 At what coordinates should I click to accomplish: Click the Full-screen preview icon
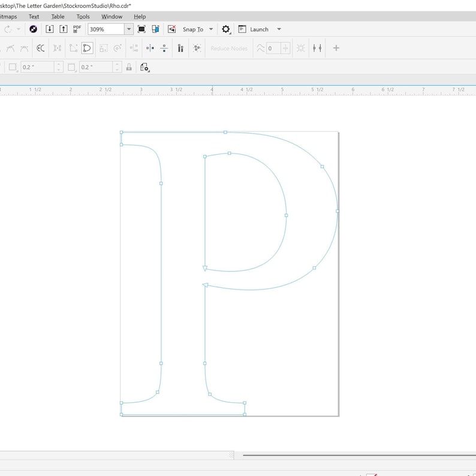click(x=141, y=29)
